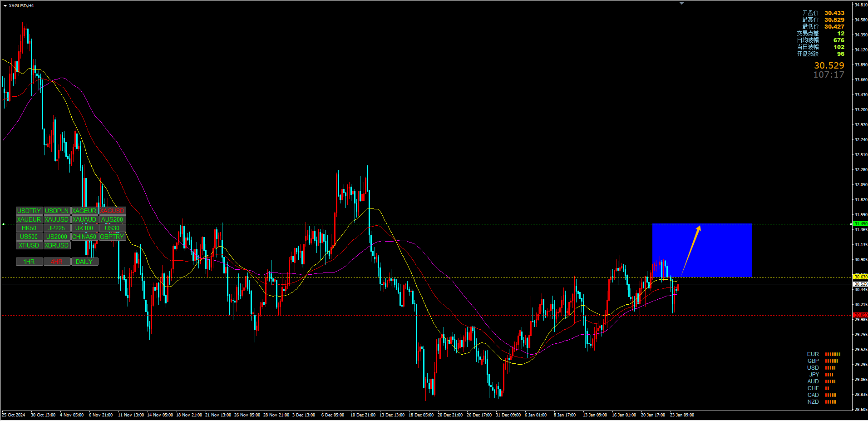The height and width of the screenshot is (421, 868).
Task: Switch to GBPTRY pair
Action: tap(112, 237)
